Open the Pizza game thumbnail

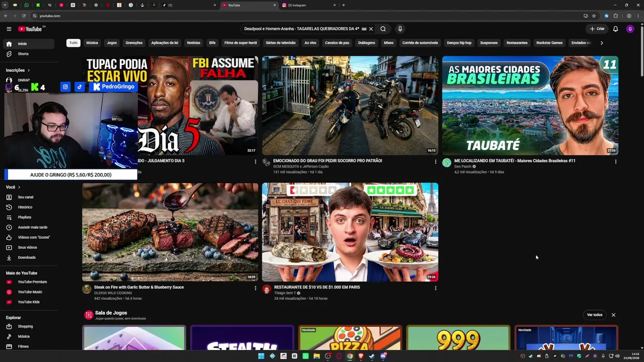pos(350,338)
